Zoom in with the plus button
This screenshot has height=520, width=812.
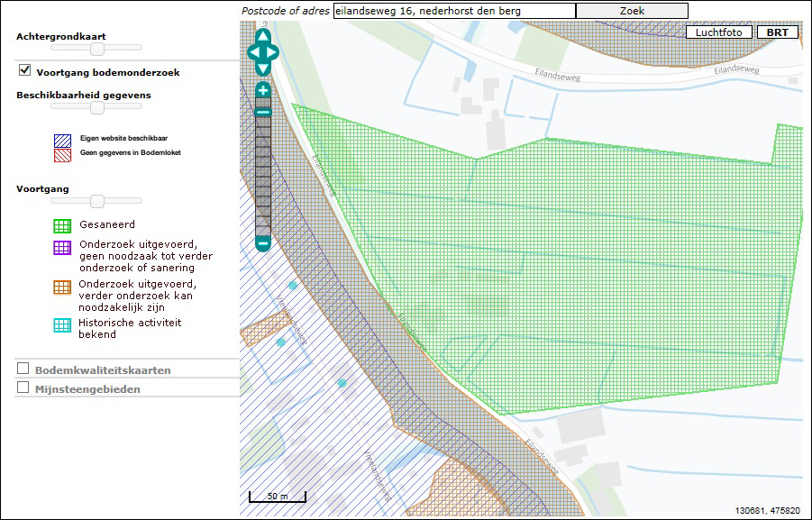[263, 90]
